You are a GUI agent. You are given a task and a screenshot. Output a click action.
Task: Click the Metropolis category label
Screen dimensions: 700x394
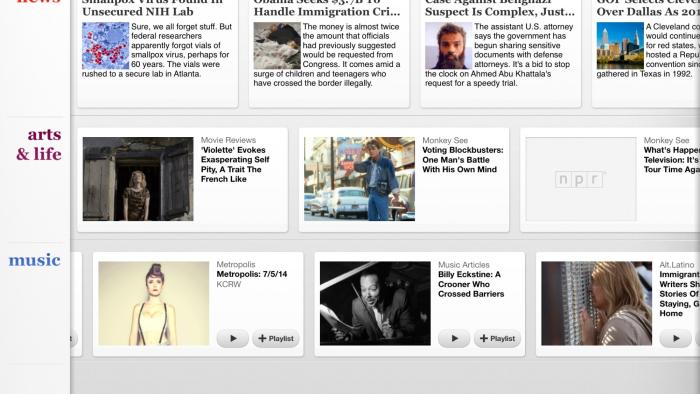pyautogui.click(x=236, y=265)
